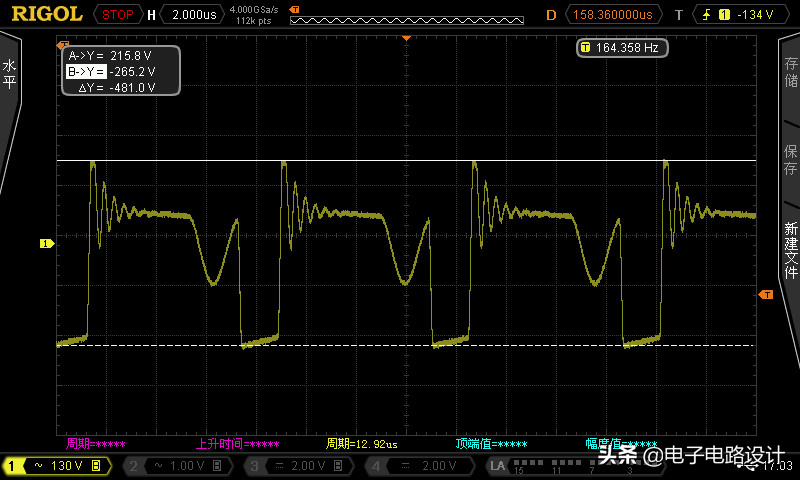Click the frequency counter icon beside 164.358 Hz
Screen dimensions: 800x480
point(585,47)
